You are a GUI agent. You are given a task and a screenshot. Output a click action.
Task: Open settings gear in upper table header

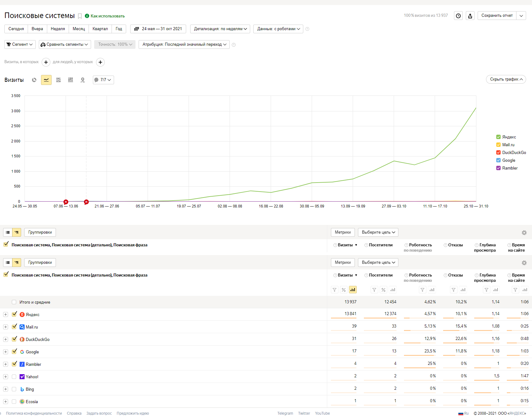tap(524, 233)
